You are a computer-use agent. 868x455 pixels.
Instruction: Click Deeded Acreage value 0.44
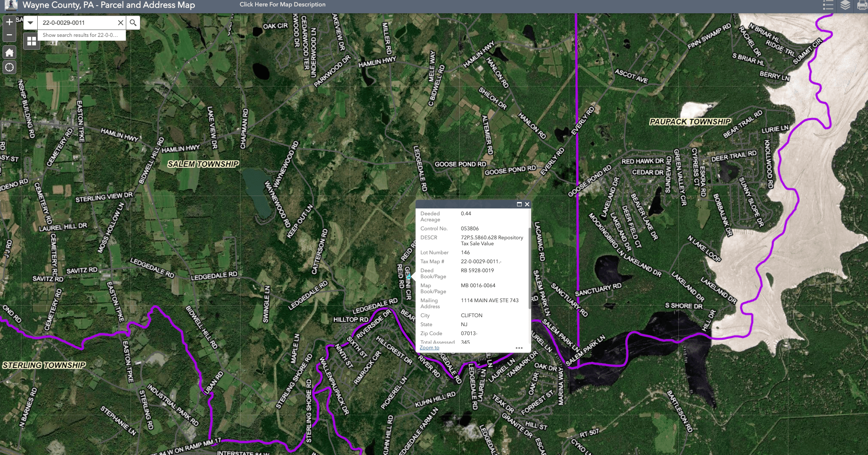point(466,214)
